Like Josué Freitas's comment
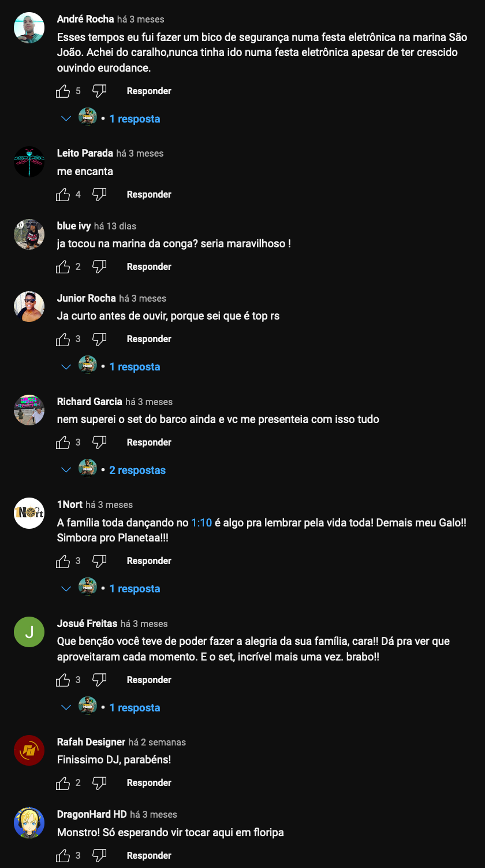The image size is (485, 868). pos(63,680)
